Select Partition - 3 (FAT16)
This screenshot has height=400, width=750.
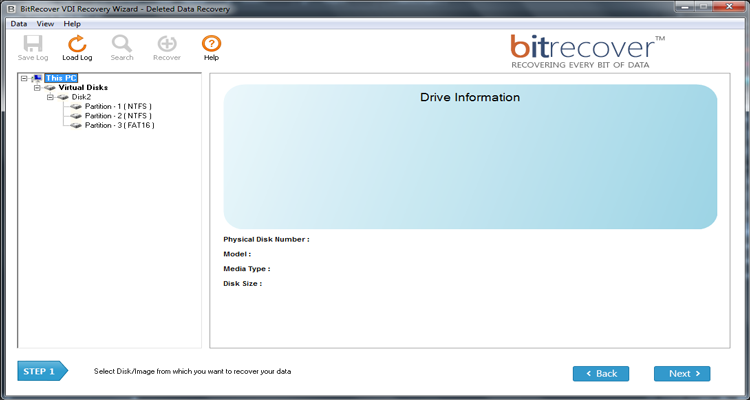tap(119, 125)
